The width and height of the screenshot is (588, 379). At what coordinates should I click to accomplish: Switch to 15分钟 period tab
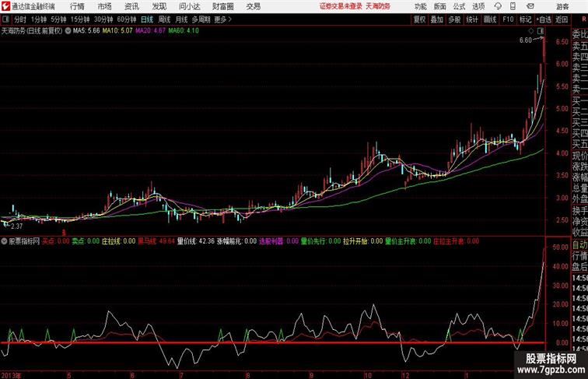[x=80, y=19]
